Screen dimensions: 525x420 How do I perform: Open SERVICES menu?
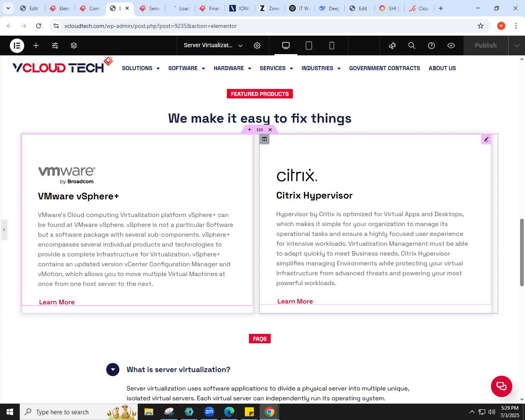point(276,68)
